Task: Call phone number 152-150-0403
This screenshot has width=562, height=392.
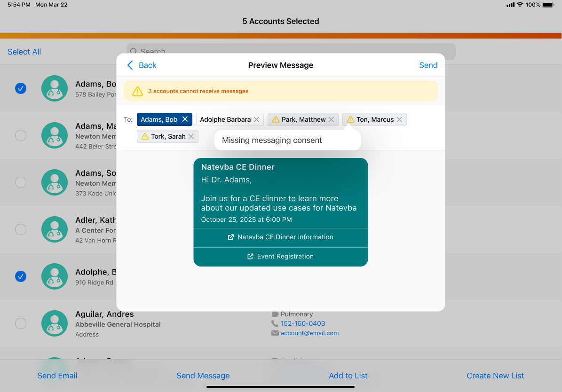Action: 302,323
